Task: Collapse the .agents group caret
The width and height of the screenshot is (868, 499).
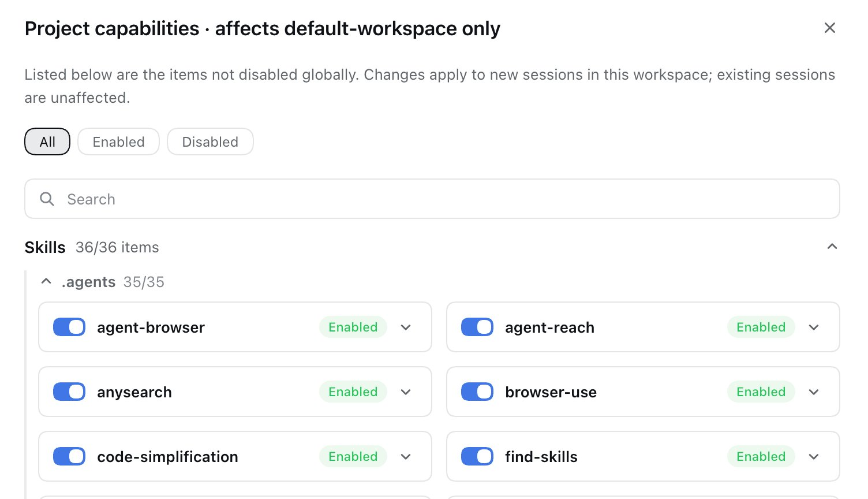Action: click(46, 282)
